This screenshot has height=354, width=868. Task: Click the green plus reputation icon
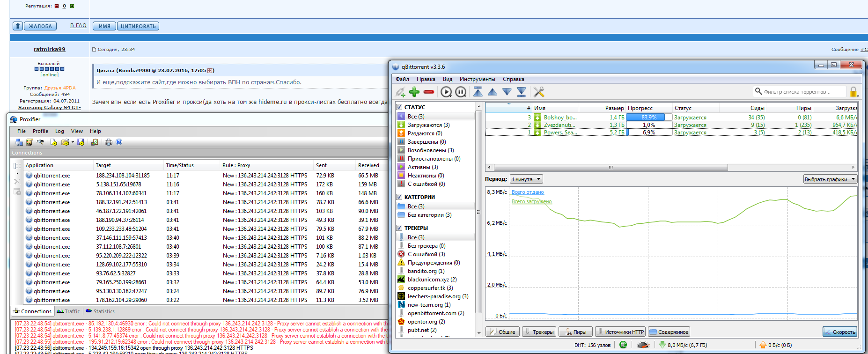(x=72, y=6)
